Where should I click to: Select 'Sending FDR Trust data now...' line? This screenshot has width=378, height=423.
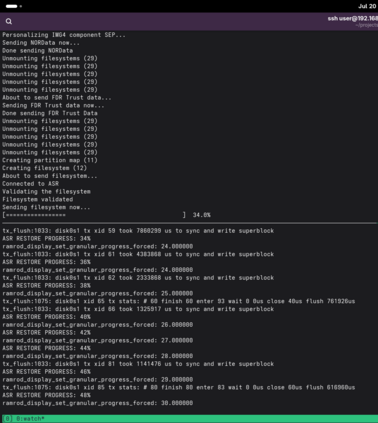click(53, 105)
